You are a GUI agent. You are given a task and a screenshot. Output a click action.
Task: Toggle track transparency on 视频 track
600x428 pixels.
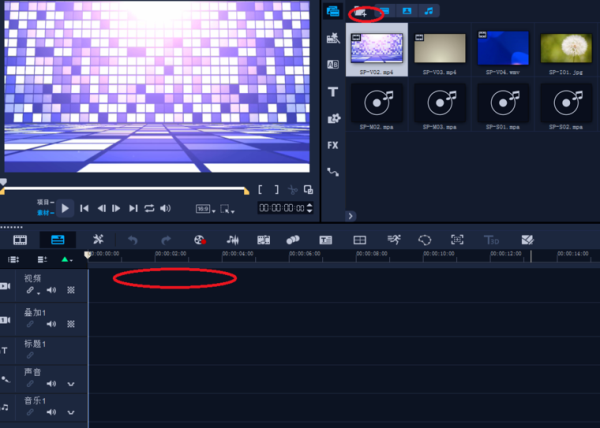click(71, 290)
